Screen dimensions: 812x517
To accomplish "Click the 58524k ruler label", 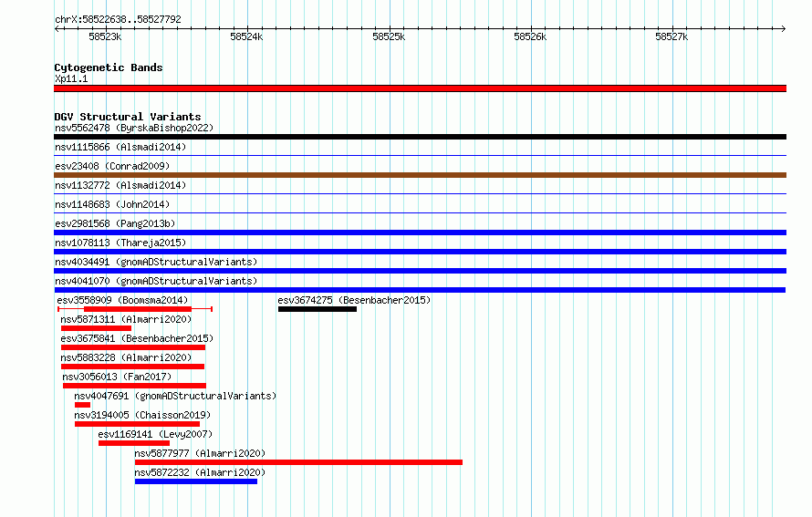I will coord(246,36).
